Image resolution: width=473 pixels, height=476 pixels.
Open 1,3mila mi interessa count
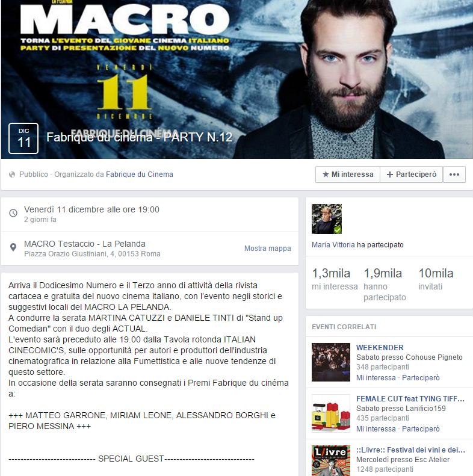coord(335,279)
